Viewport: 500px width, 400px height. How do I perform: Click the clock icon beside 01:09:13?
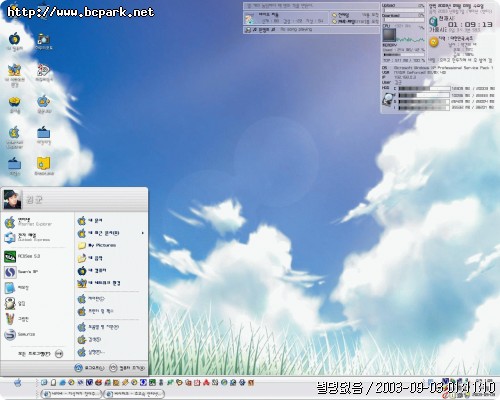coord(433,22)
